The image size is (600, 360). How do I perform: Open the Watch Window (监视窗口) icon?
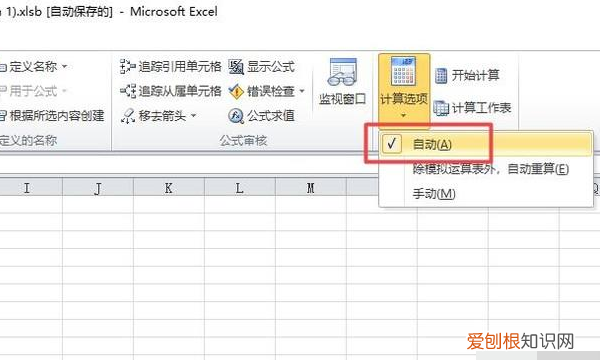click(342, 72)
